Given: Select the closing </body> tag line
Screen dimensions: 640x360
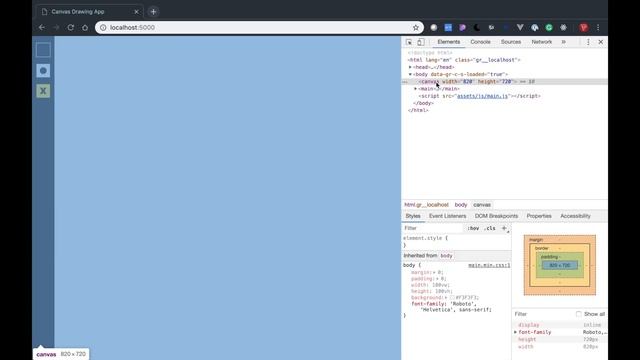Looking at the screenshot, I should (423, 103).
